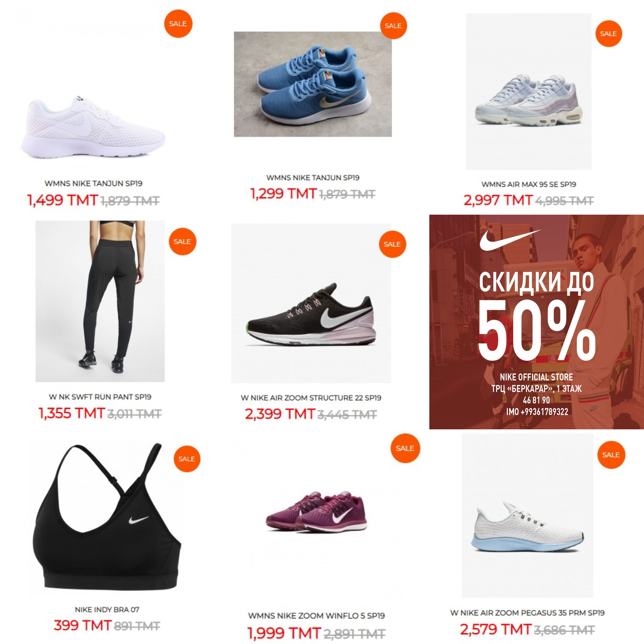Click SALE badge on blue Tanjun sneakers
This screenshot has height=644, width=644.
tap(393, 26)
